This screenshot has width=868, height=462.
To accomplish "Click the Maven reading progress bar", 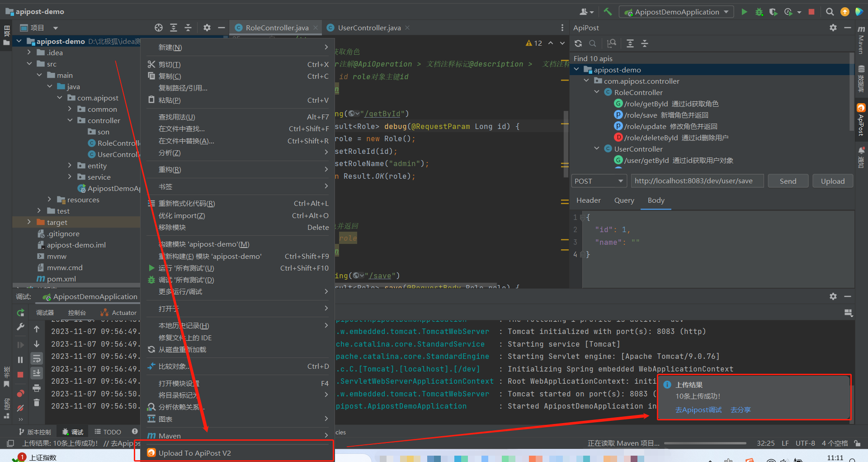I will pyautogui.click(x=705, y=443).
